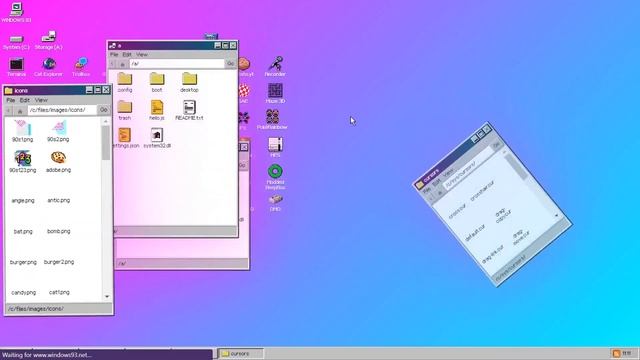
Task: Open the four-face desktop icon under Maze 3D
Action: point(272,117)
